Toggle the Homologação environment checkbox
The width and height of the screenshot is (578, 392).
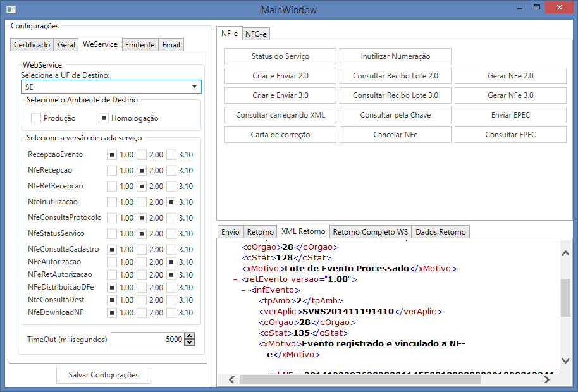pos(104,118)
